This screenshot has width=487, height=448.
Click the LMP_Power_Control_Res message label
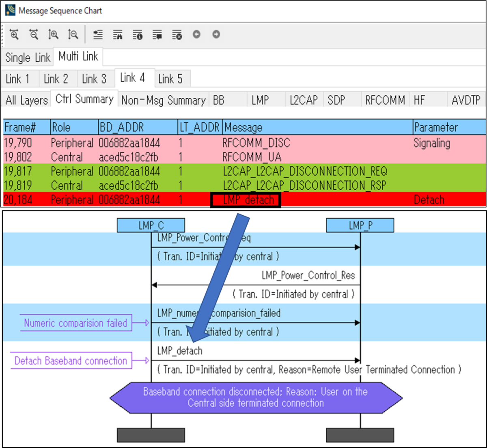click(x=308, y=275)
